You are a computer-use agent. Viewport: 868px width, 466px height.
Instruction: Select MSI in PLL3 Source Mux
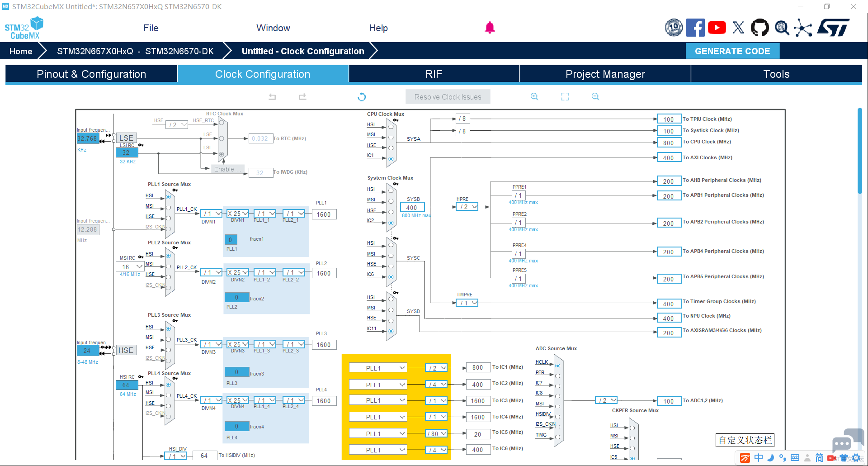168,339
